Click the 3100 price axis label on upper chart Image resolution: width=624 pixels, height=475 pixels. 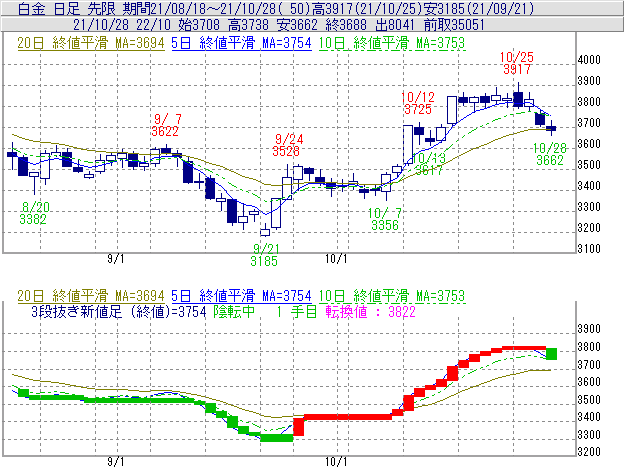pos(589,249)
